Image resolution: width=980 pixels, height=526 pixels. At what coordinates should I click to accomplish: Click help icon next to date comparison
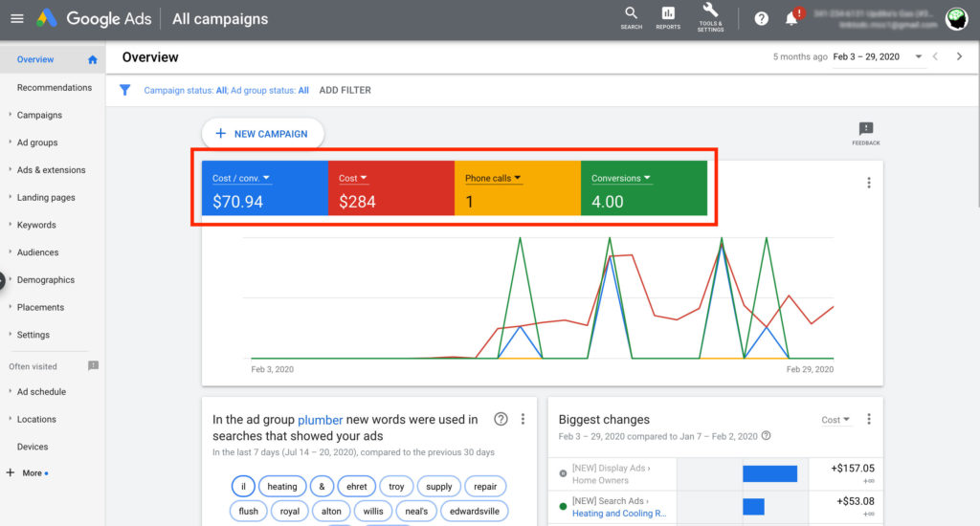[767, 436]
